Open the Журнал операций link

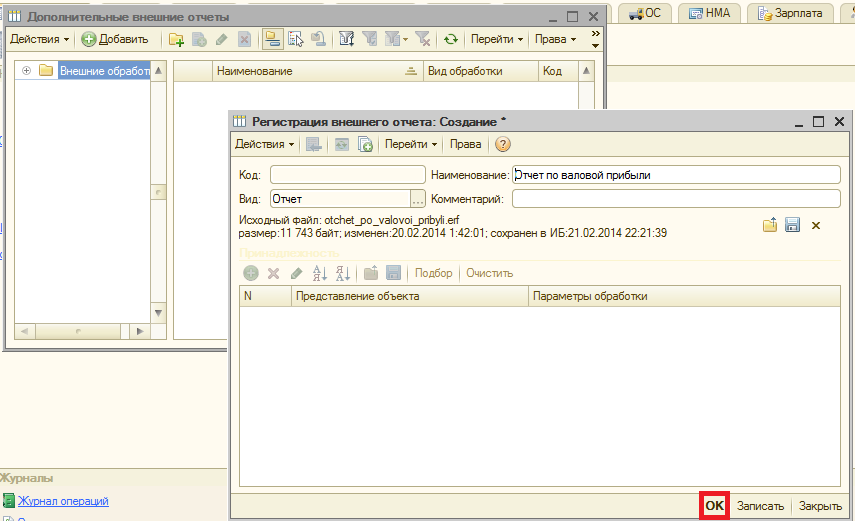pos(63,501)
